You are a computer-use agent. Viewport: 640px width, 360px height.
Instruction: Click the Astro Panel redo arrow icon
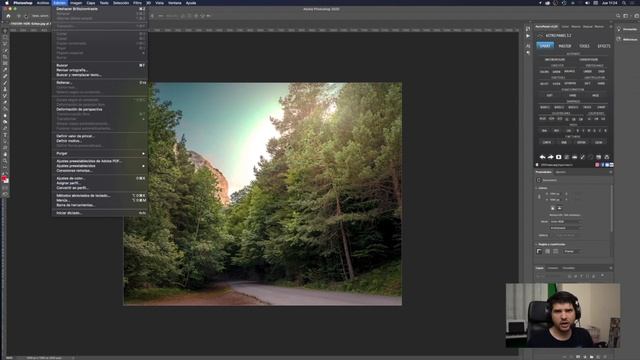(x=551, y=157)
